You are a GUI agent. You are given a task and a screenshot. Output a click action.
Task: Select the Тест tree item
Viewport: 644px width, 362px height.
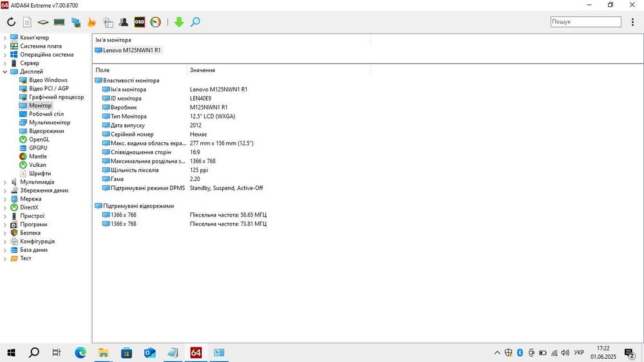26,258
